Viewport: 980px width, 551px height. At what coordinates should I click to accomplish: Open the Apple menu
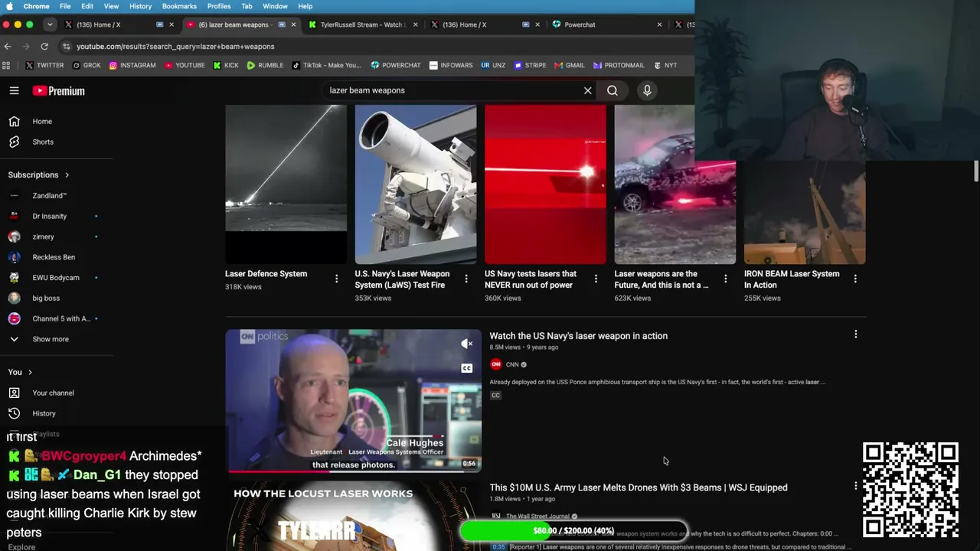pyautogui.click(x=10, y=6)
